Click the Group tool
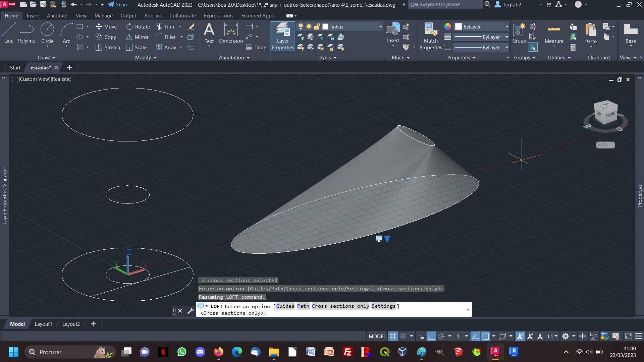The image size is (644, 362). 519,33
